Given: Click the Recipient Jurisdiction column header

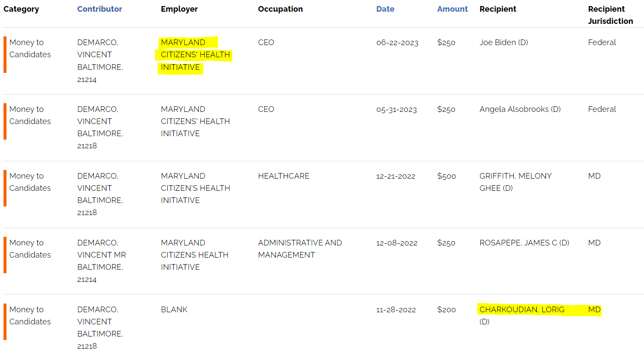Looking at the screenshot, I should [610, 15].
